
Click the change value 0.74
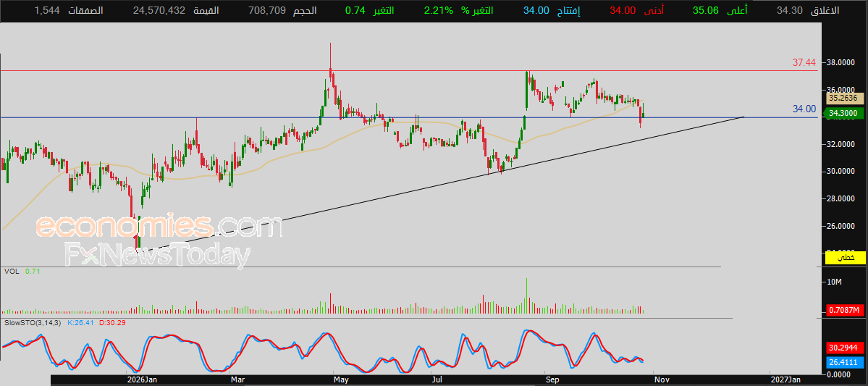[355, 11]
